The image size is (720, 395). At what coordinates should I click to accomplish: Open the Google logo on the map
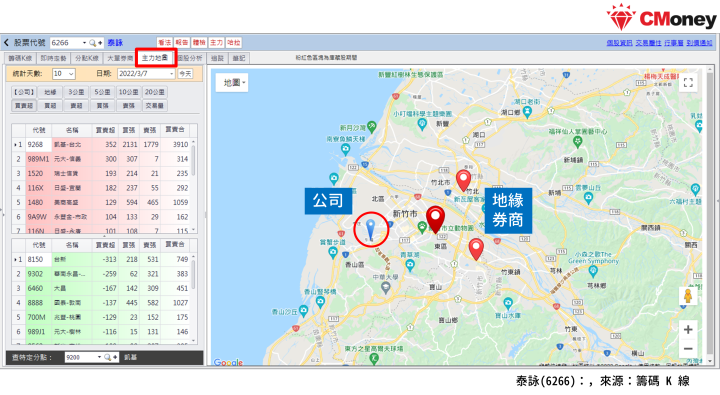(228, 362)
